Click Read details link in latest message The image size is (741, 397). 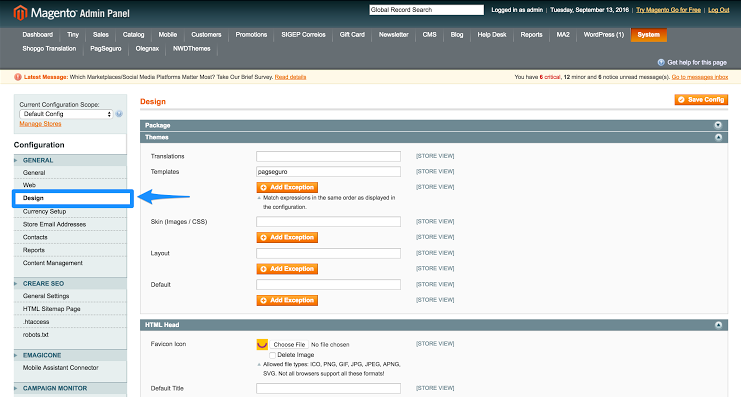(291, 77)
